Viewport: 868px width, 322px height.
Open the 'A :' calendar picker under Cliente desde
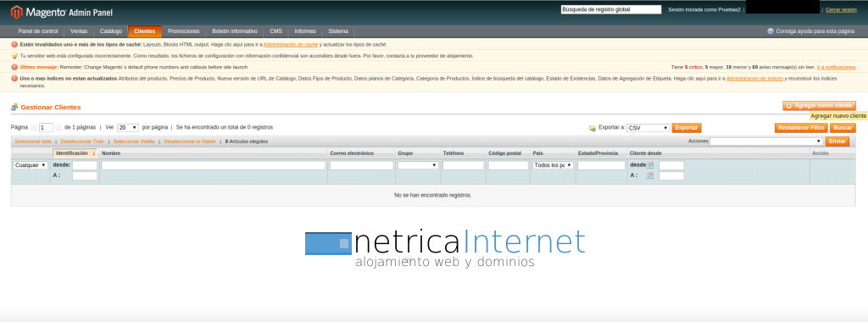pos(650,175)
